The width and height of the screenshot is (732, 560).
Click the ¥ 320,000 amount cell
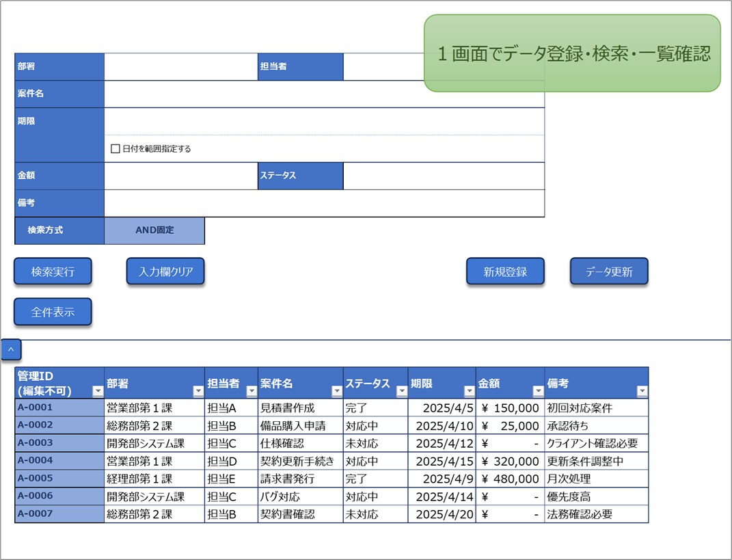(511, 461)
